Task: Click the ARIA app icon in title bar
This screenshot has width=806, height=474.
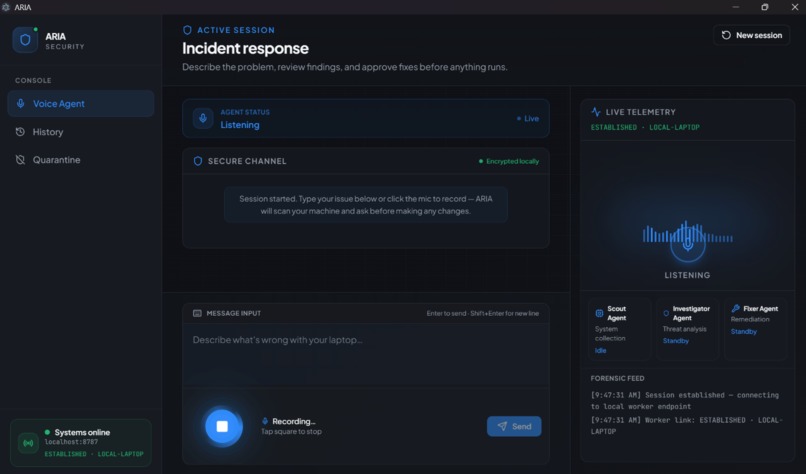Action: tap(6, 7)
